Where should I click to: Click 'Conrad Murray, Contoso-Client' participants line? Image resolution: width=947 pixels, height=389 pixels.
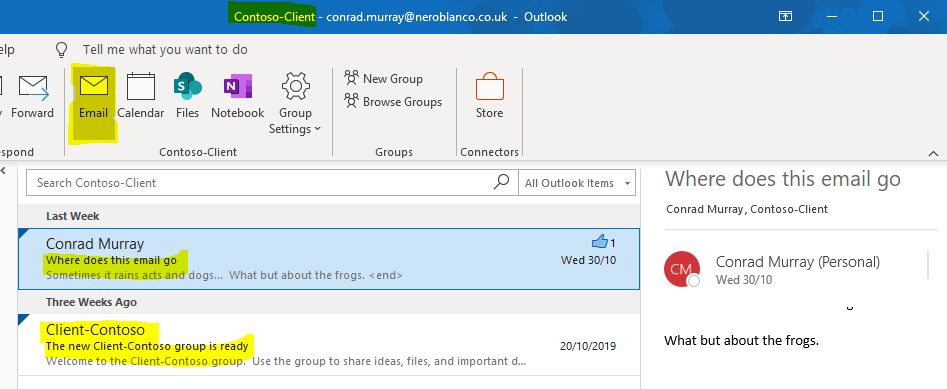(x=746, y=210)
